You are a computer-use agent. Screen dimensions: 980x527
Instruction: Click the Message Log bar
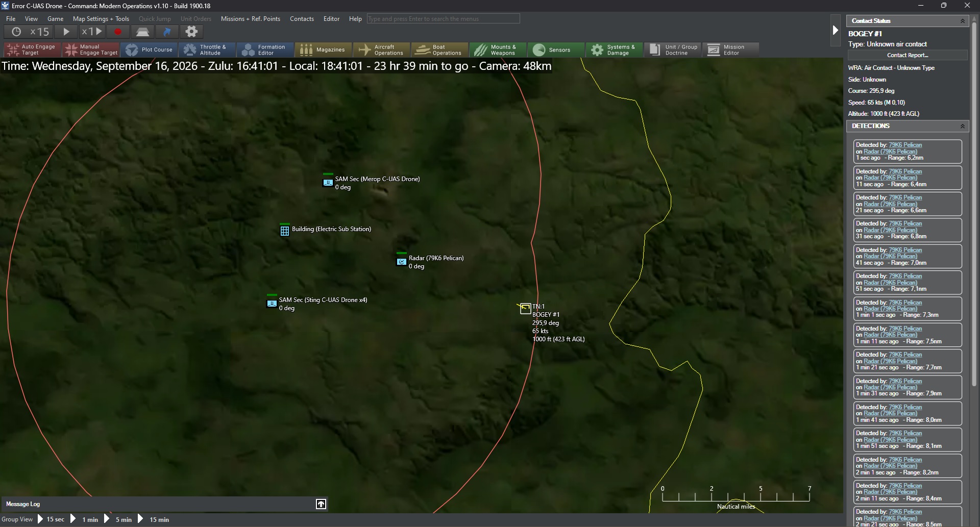(x=164, y=504)
